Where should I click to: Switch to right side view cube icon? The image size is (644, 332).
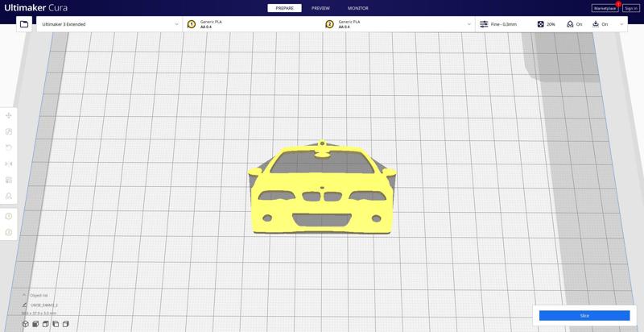(66, 324)
